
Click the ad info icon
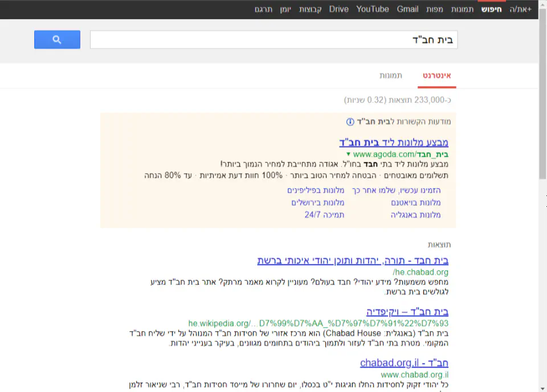[x=350, y=122]
